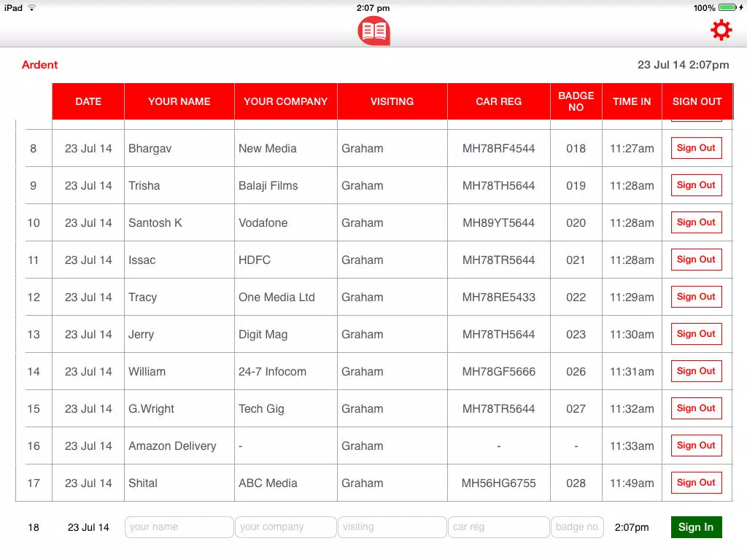Image resolution: width=747 pixels, height=560 pixels.
Task: Click the YOUR NAME column header
Action: pos(179,101)
